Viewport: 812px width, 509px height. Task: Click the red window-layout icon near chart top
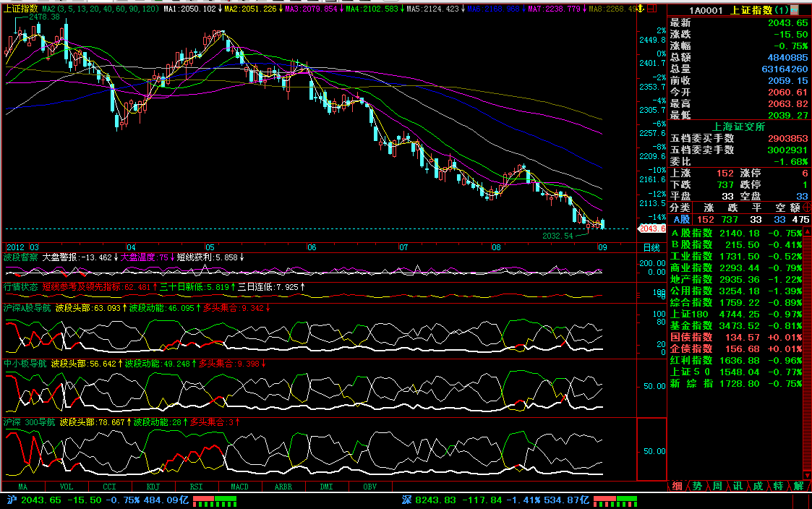click(652, 8)
